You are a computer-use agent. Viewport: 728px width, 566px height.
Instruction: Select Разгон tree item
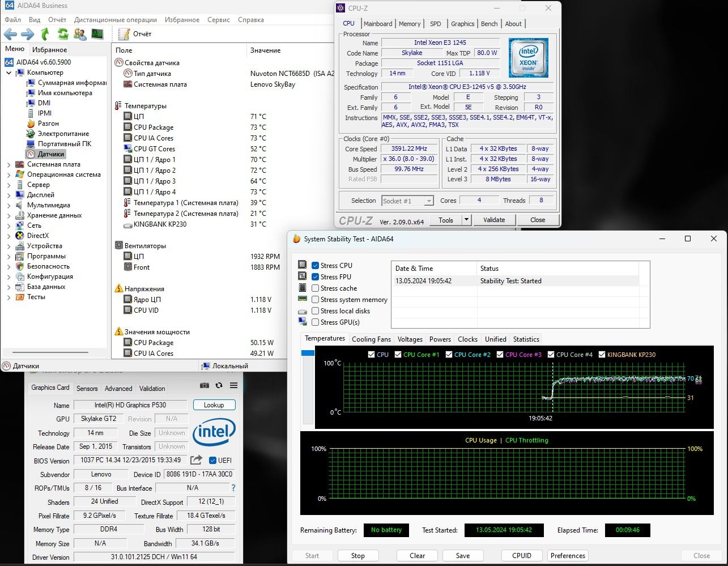click(x=48, y=124)
